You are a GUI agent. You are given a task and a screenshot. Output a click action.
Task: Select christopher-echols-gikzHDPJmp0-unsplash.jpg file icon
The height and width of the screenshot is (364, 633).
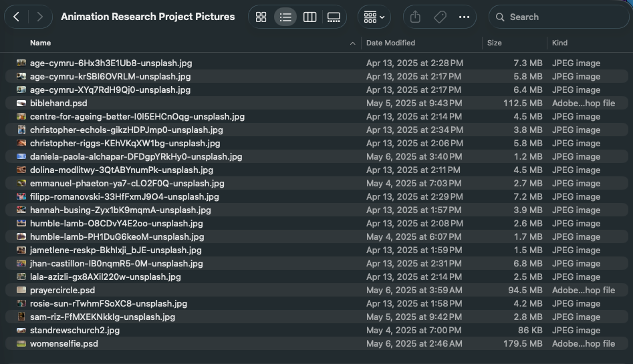pyautogui.click(x=21, y=130)
